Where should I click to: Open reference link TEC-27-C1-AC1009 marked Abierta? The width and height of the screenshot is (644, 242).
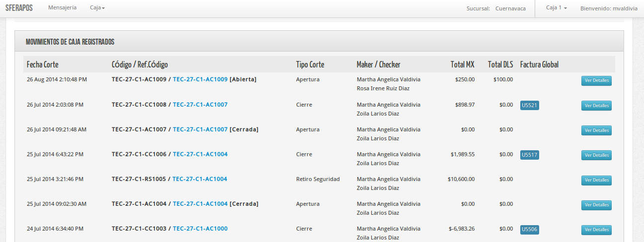200,79
